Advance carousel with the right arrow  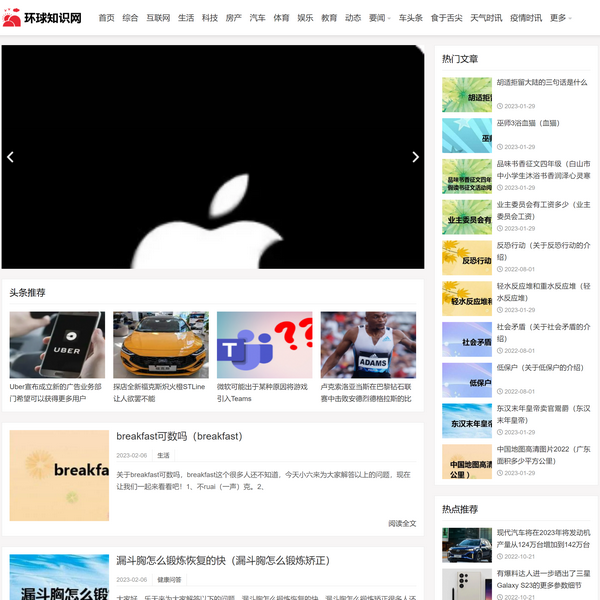(x=415, y=157)
